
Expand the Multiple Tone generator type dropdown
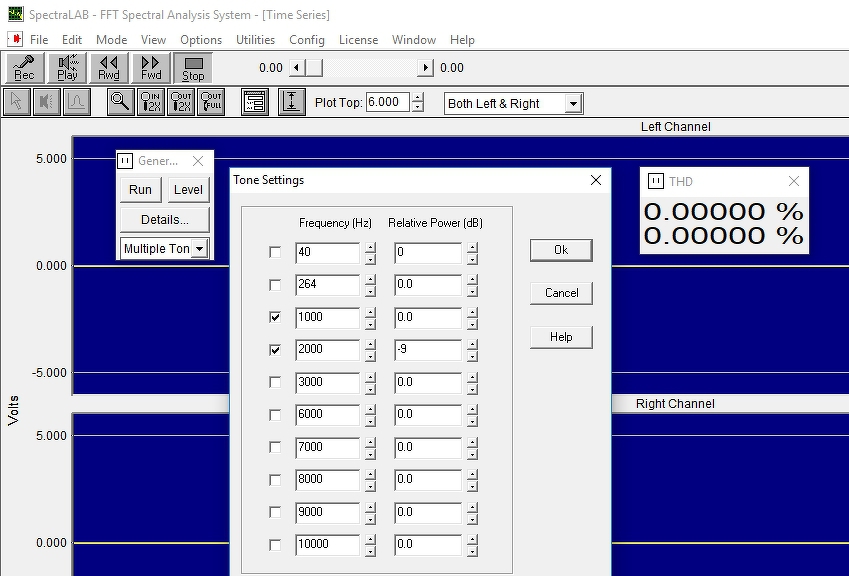point(200,248)
